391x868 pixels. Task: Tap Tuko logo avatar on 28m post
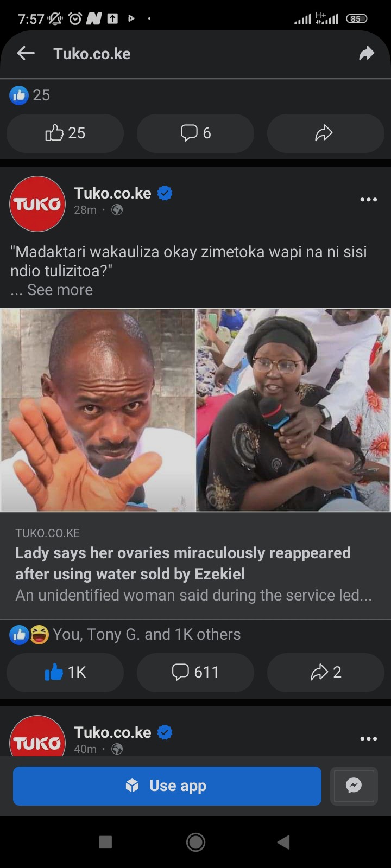pyautogui.click(x=37, y=204)
